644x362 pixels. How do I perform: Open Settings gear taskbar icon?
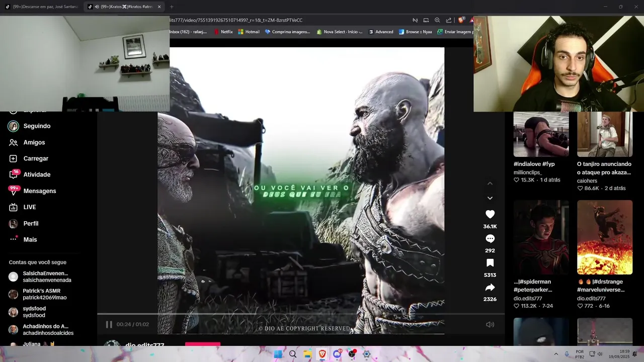point(366,354)
